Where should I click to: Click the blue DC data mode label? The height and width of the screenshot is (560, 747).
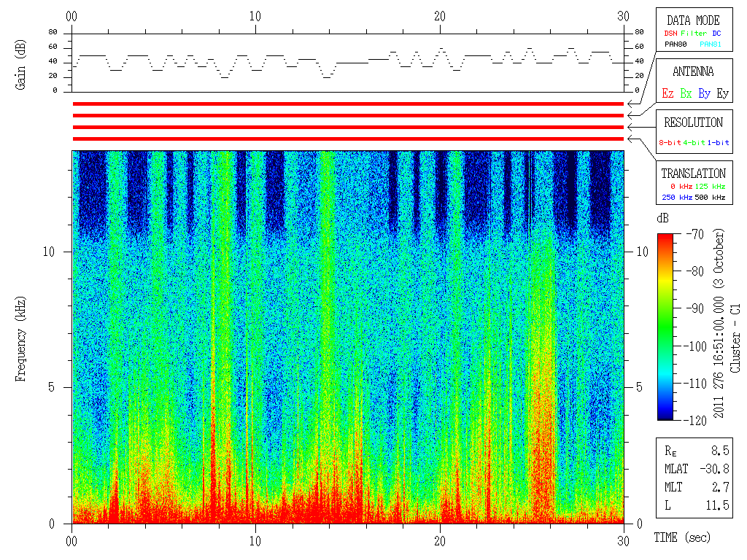coord(716,34)
